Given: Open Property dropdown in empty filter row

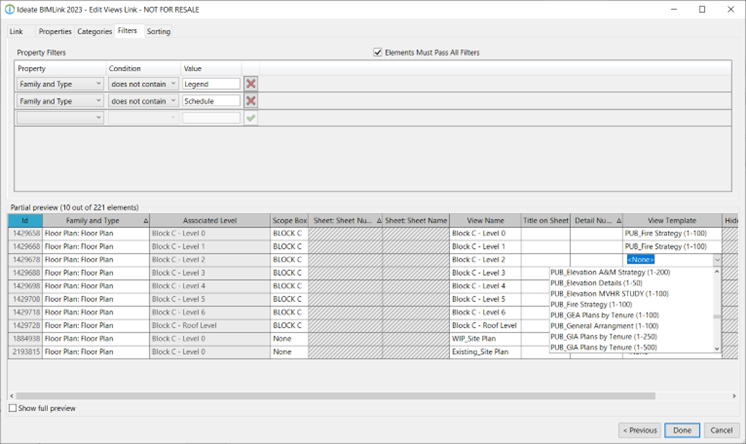Looking at the screenshot, I should [60, 118].
